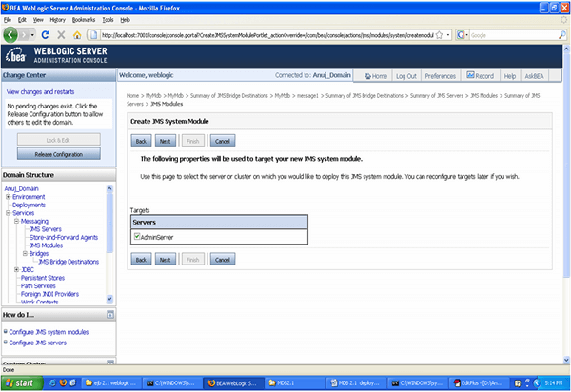The width and height of the screenshot is (571, 392).
Task: Minimize the How do I panel
Action: pyautogui.click(x=109, y=314)
